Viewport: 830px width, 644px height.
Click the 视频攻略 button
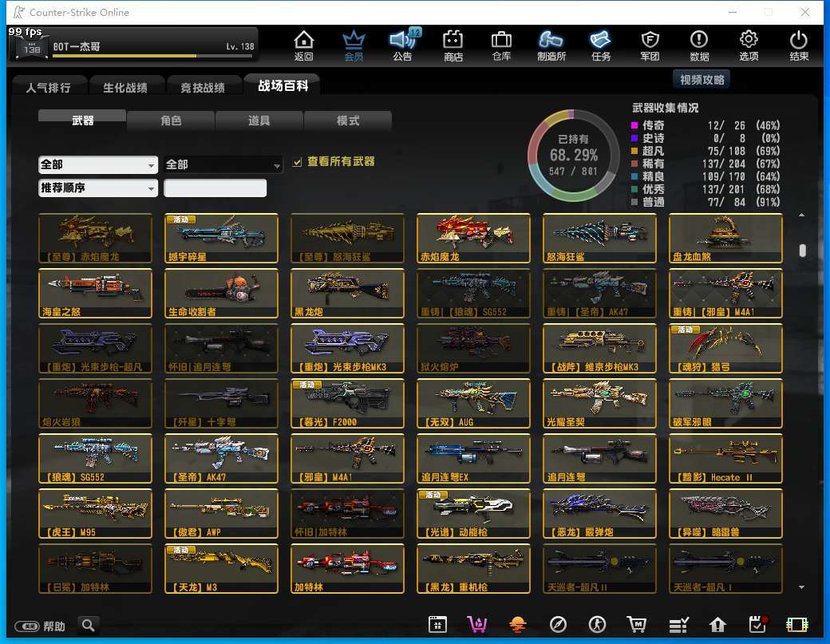702,80
